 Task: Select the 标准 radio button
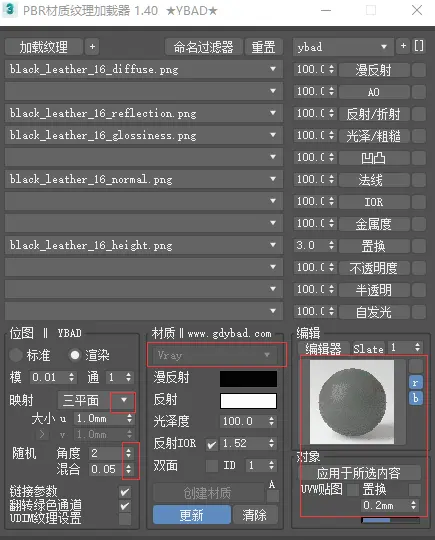16,355
